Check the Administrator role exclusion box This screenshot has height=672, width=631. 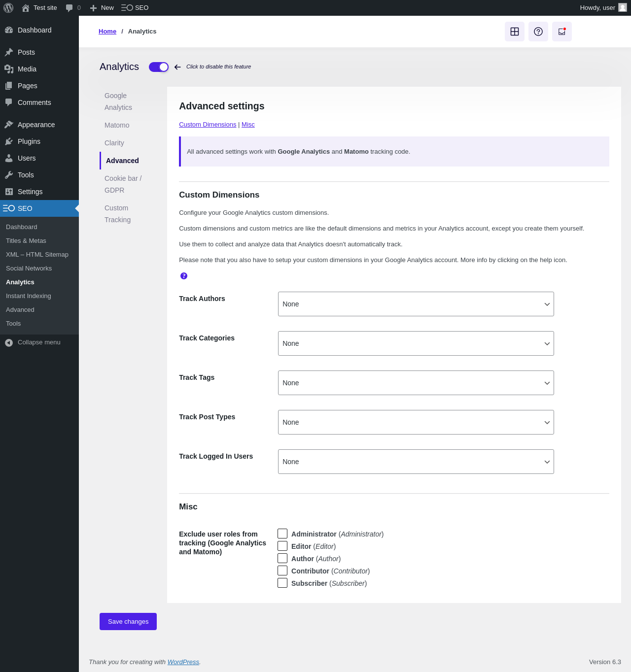(282, 534)
